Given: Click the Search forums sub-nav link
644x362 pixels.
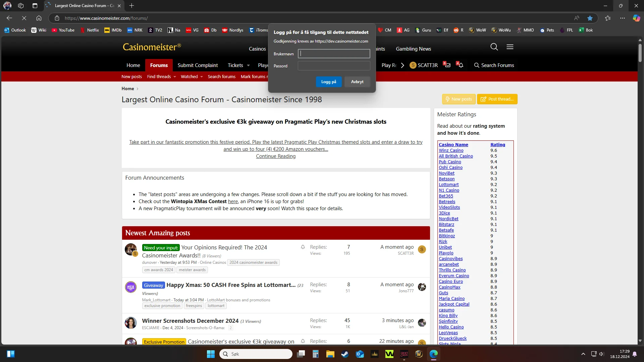Looking at the screenshot, I should (x=222, y=77).
